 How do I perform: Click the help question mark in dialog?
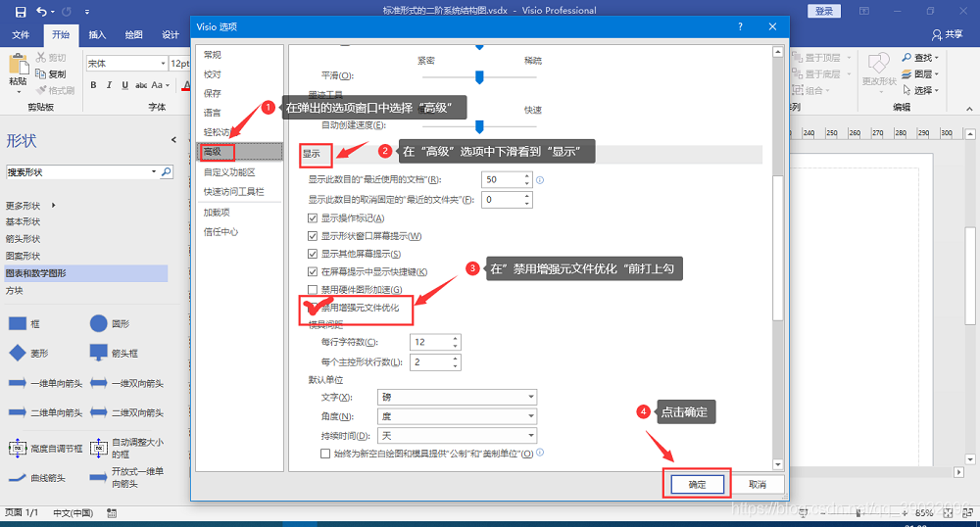[x=740, y=26]
